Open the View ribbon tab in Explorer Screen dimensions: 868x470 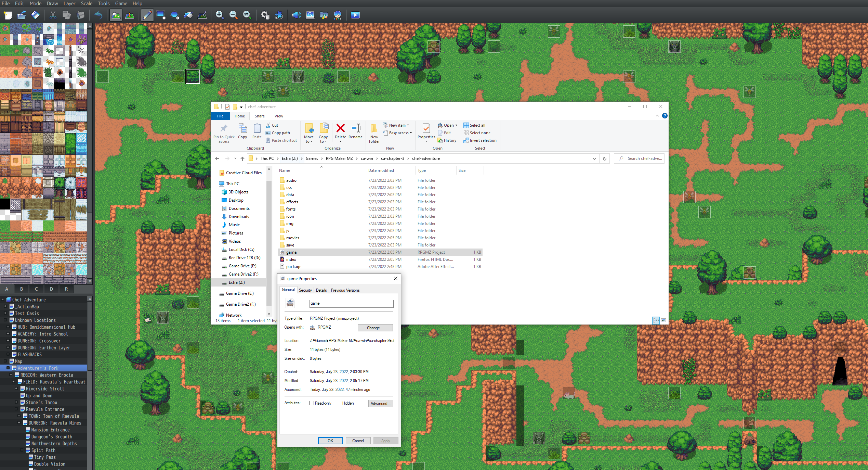[279, 116]
